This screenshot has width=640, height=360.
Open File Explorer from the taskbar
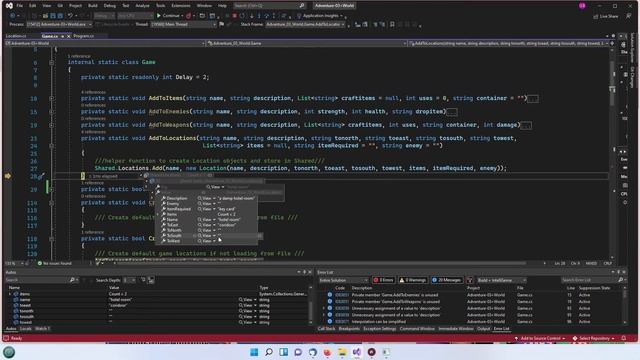point(342,352)
